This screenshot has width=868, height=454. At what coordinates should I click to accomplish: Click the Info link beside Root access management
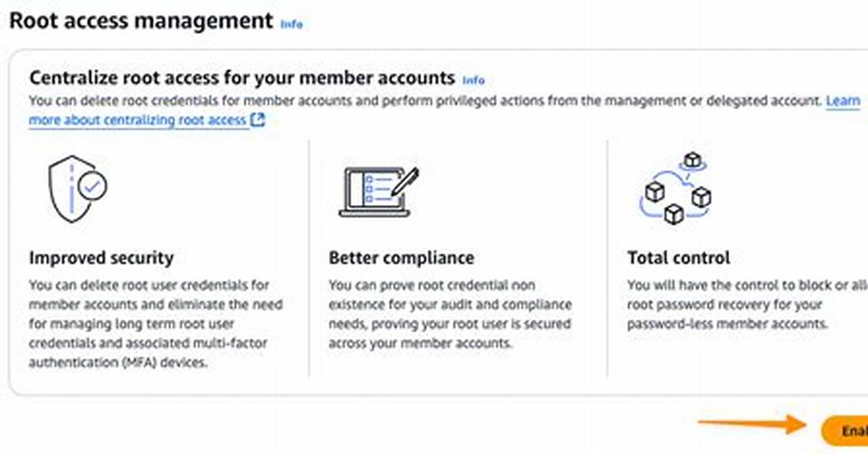point(292,24)
